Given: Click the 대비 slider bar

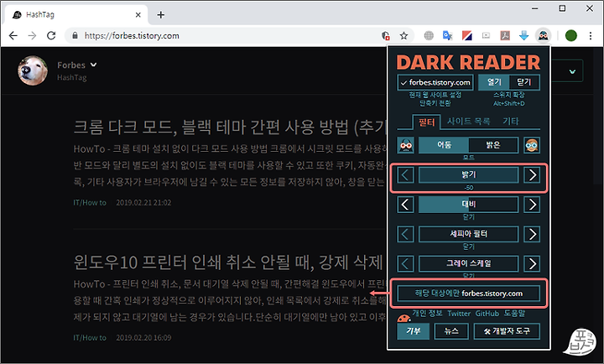Looking at the screenshot, I should coord(468,205).
